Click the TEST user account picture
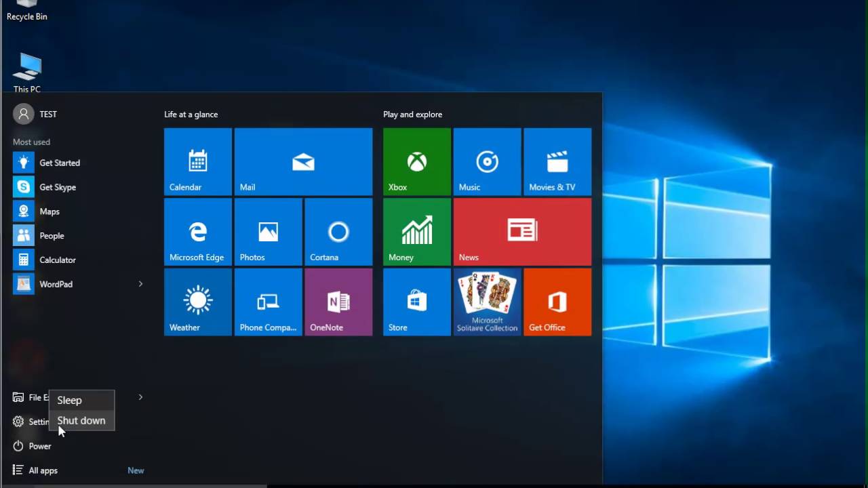Screen dimensions: 868x488 [x=24, y=114]
